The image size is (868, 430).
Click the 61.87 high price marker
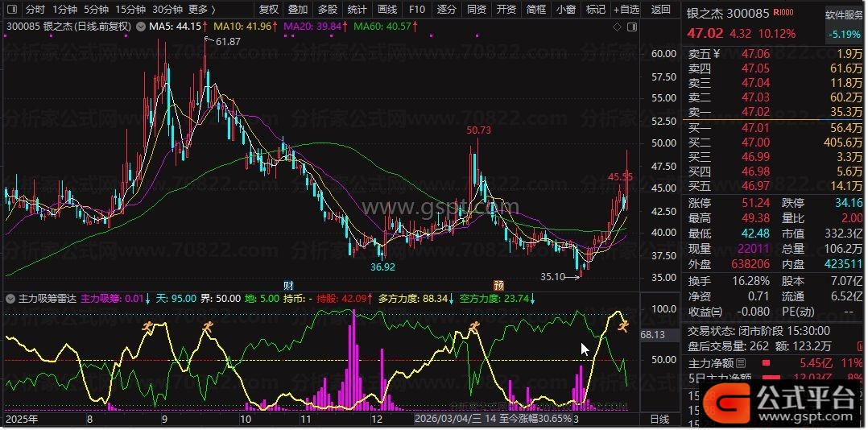228,41
